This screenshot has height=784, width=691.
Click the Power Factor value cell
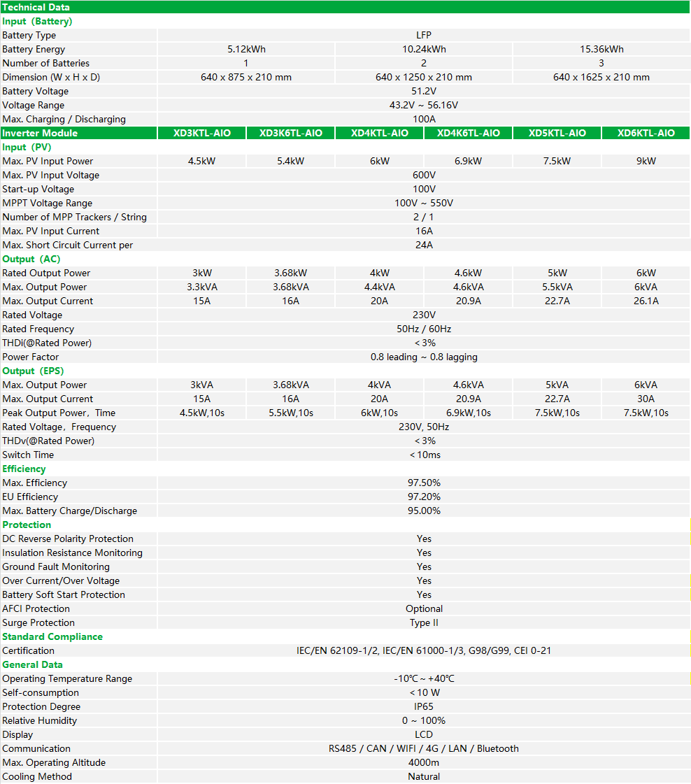(x=424, y=357)
